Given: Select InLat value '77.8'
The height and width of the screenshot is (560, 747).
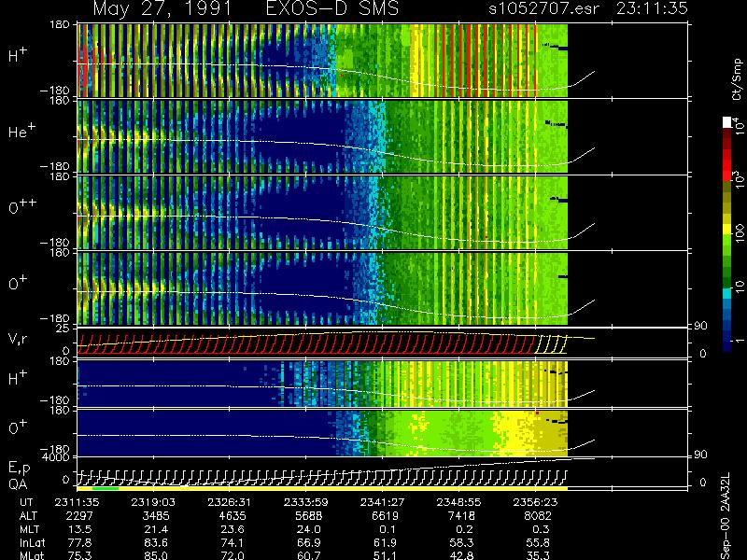Looking at the screenshot, I should 80,542.
